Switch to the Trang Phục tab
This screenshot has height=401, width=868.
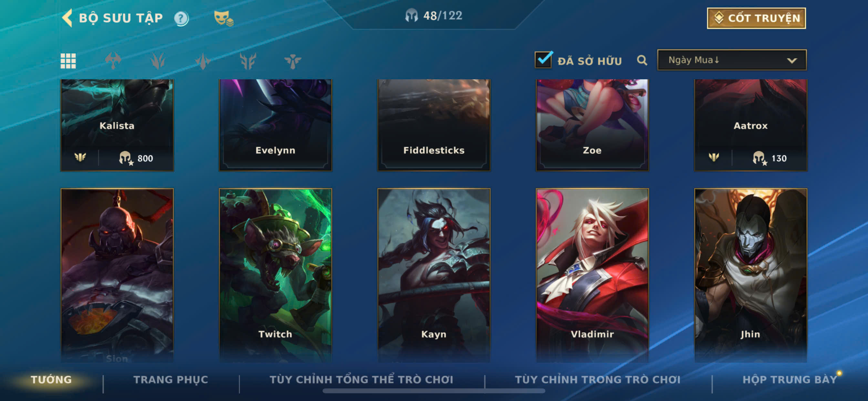pyautogui.click(x=171, y=379)
